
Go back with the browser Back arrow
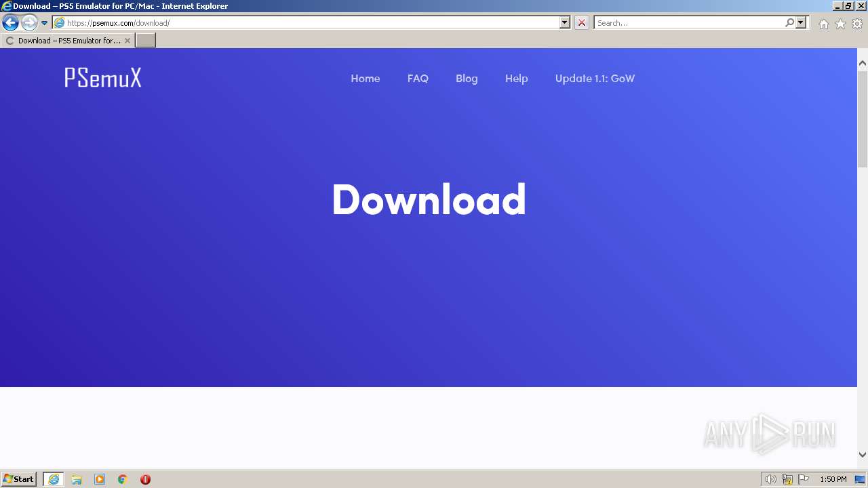tap(10, 22)
